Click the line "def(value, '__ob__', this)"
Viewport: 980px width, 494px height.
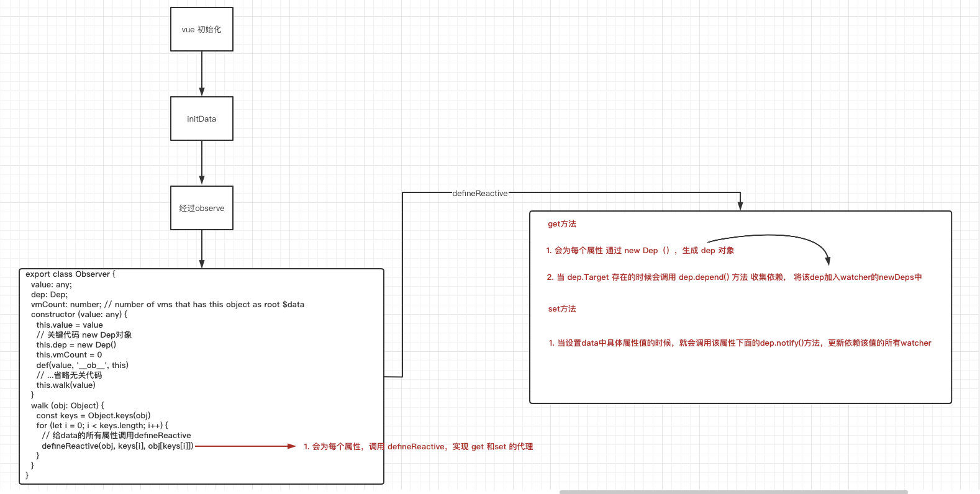click(83, 366)
